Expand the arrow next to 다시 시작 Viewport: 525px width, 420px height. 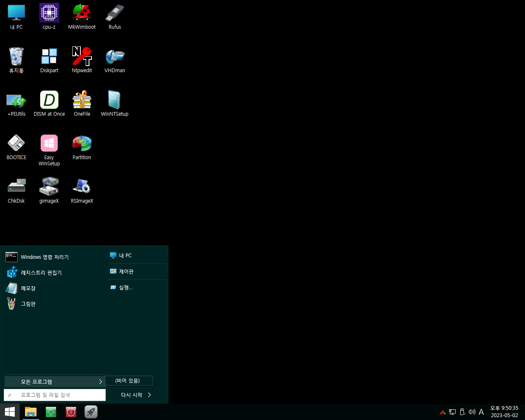tap(150, 395)
